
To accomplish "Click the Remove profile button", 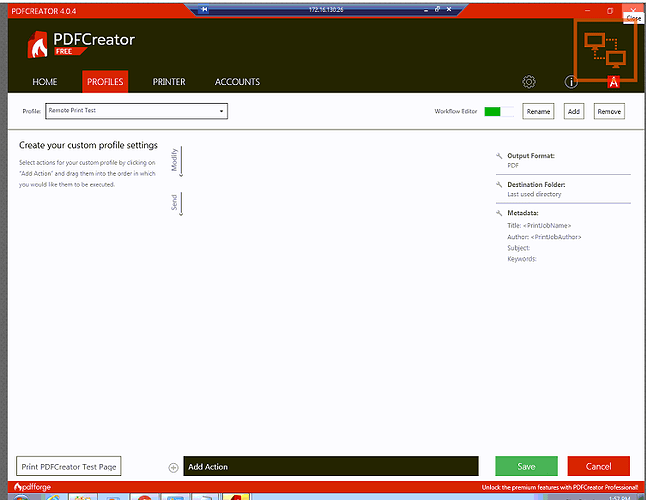I will click(x=609, y=111).
